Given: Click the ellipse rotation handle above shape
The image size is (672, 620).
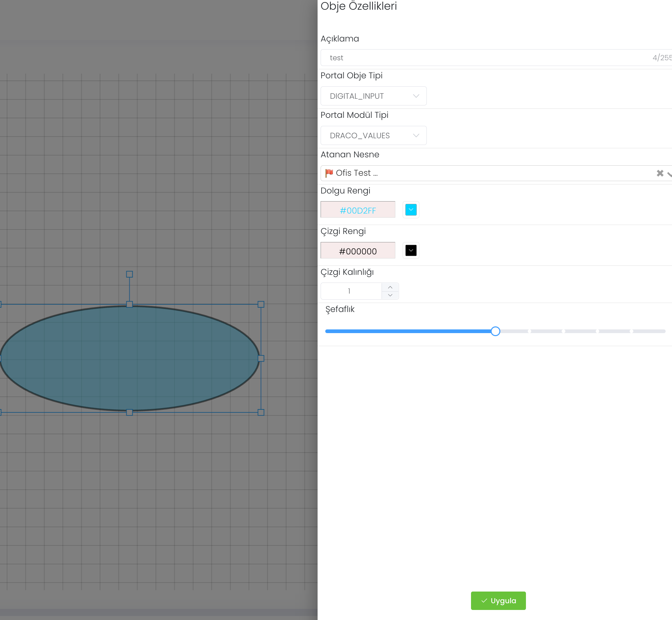Looking at the screenshot, I should click(129, 274).
